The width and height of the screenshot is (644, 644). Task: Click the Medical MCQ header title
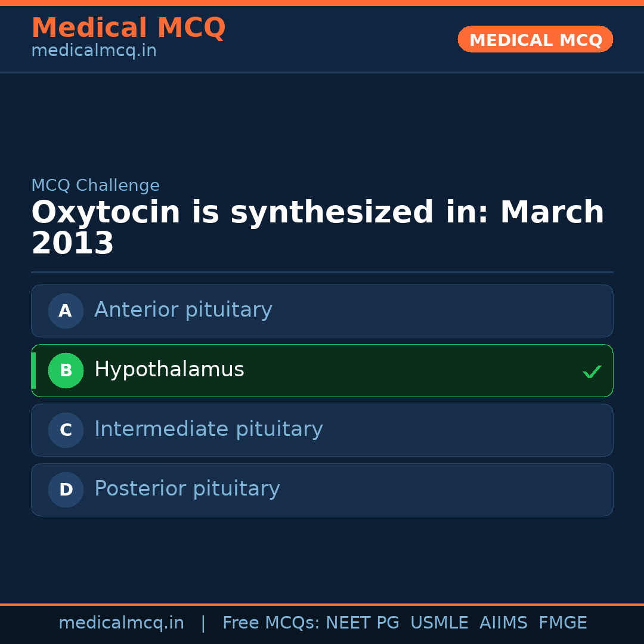[x=128, y=28]
